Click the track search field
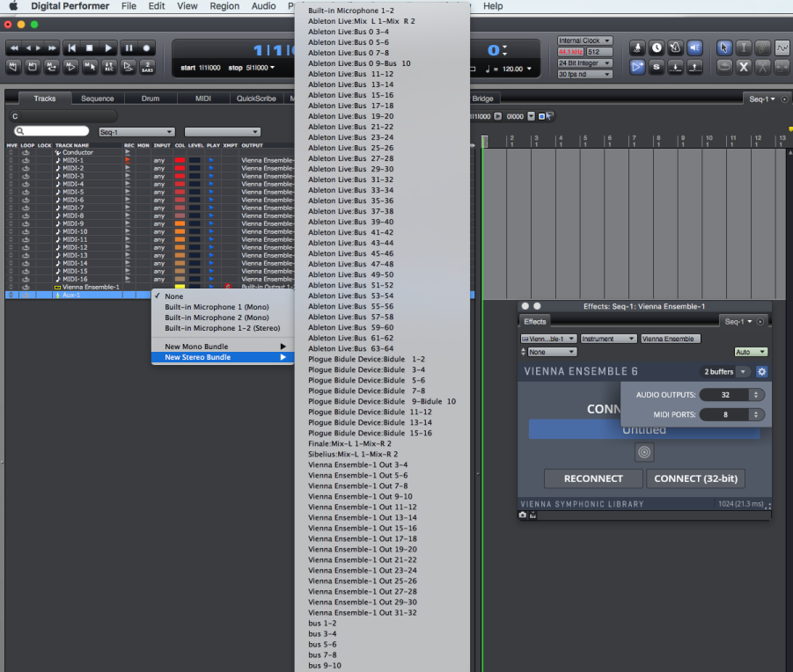This screenshot has width=793, height=672. tap(52, 132)
